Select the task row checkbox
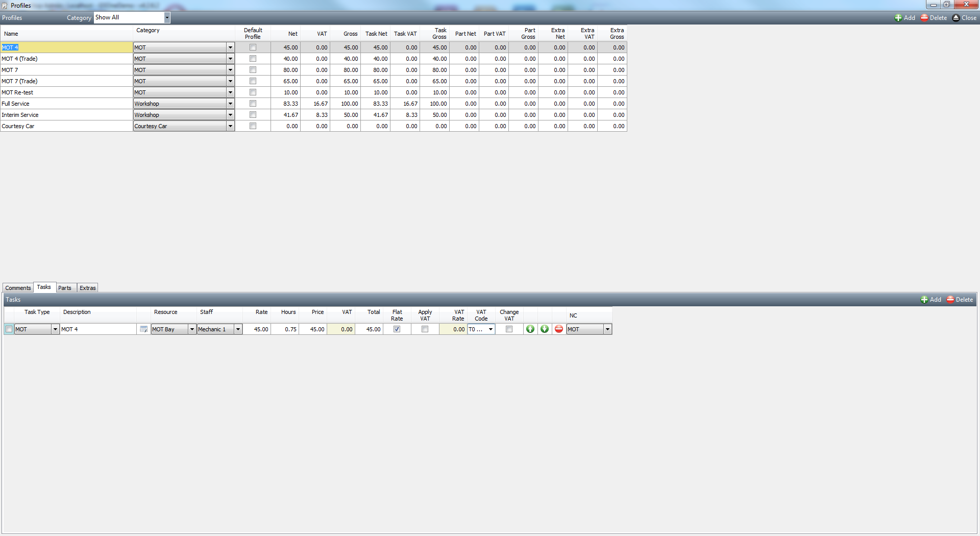Image resolution: width=980 pixels, height=536 pixels. pyautogui.click(x=9, y=329)
